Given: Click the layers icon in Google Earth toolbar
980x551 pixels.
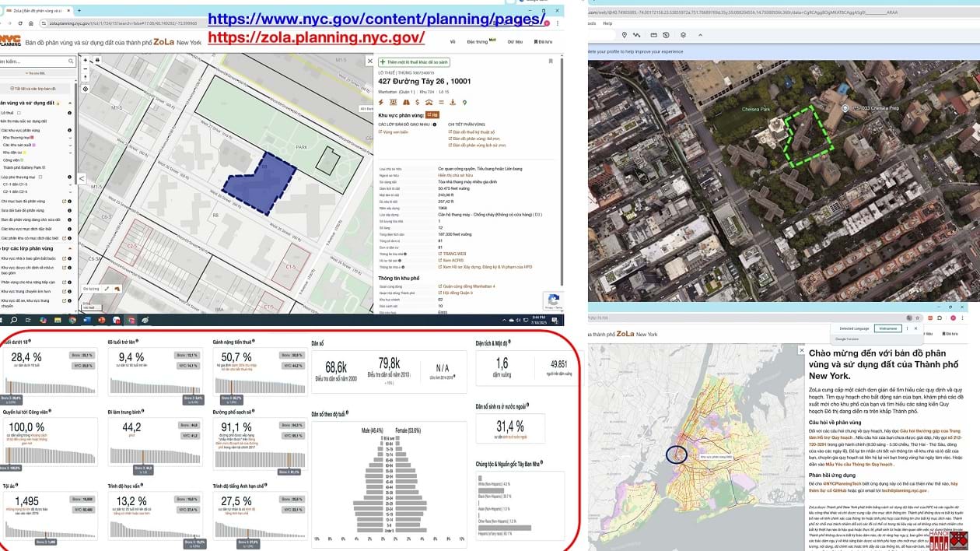Looking at the screenshot, I should (682, 35).
